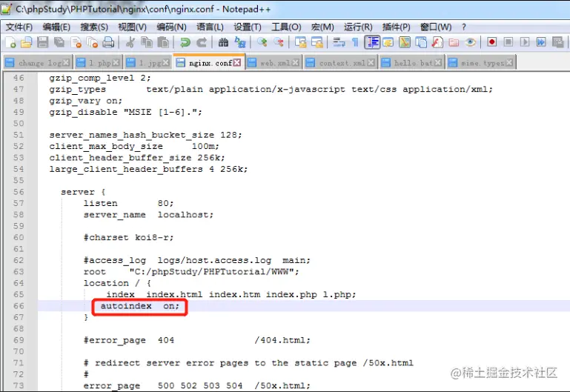
Task: Open the 运行(R) menu
Action: [359, 27]
